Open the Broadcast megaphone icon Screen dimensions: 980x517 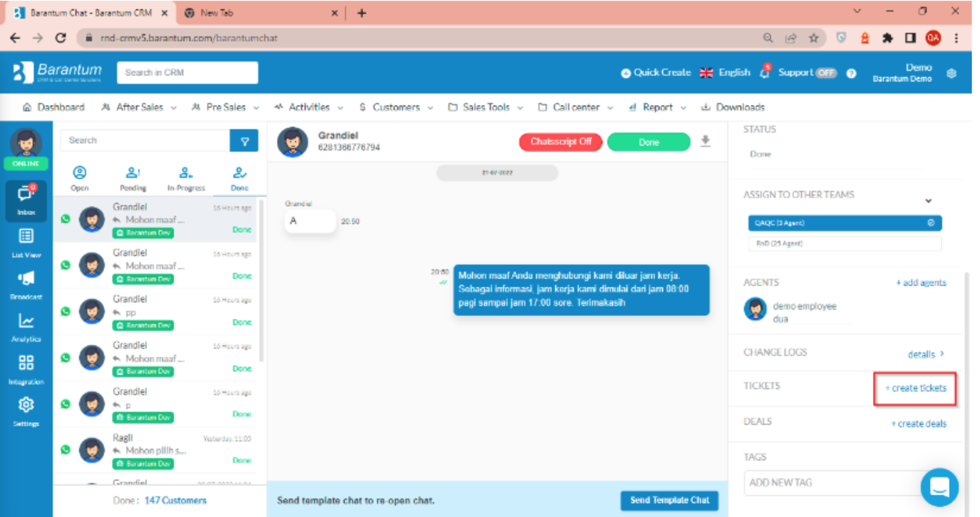(26, 285)
